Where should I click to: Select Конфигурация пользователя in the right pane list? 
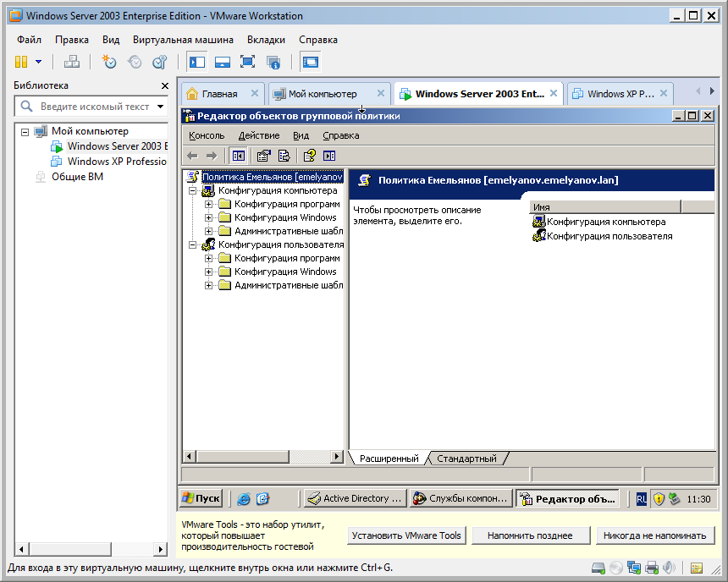click(x=603, y=236)
